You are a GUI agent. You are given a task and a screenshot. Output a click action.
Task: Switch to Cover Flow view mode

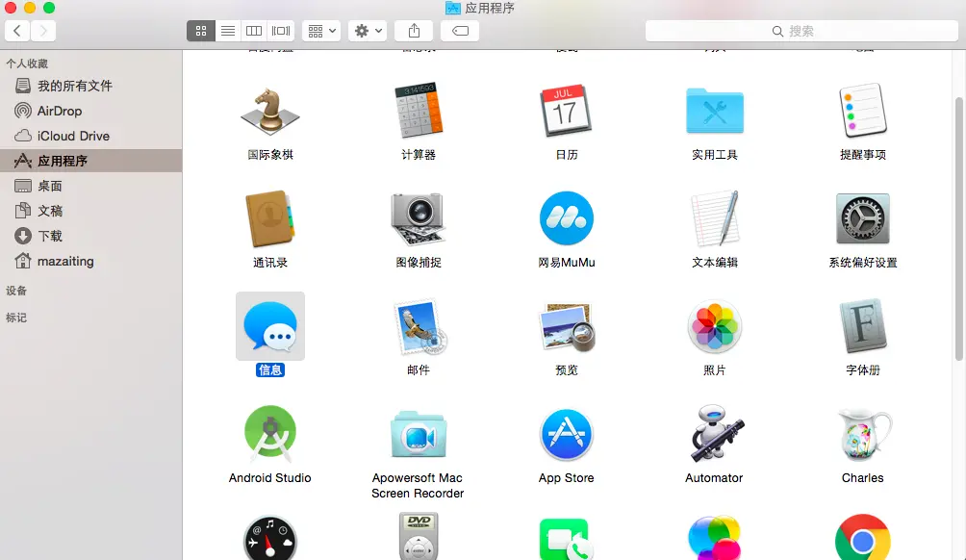tap(281, 31)
